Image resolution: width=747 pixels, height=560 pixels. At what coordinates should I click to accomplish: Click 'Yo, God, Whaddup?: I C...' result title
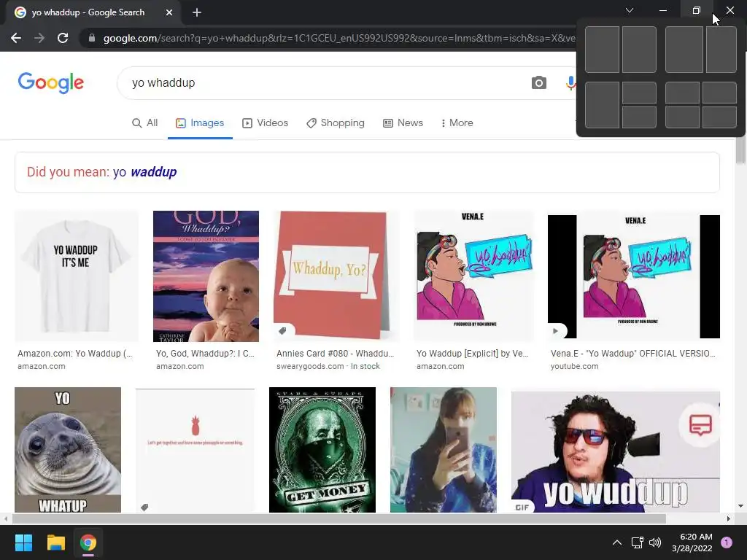[205, 354]
